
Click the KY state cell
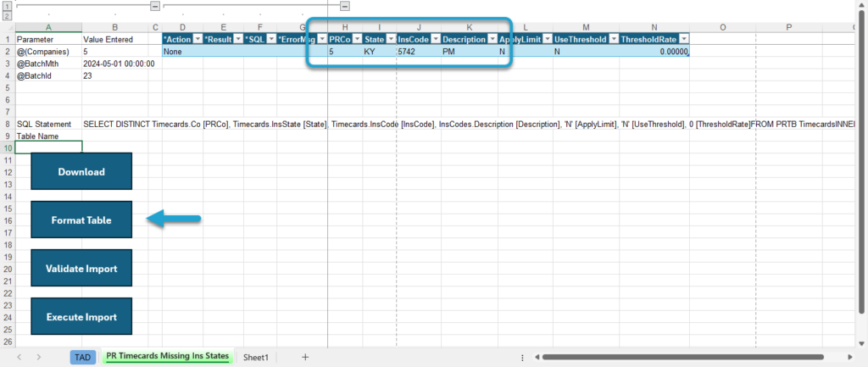(x=379, y=52)
